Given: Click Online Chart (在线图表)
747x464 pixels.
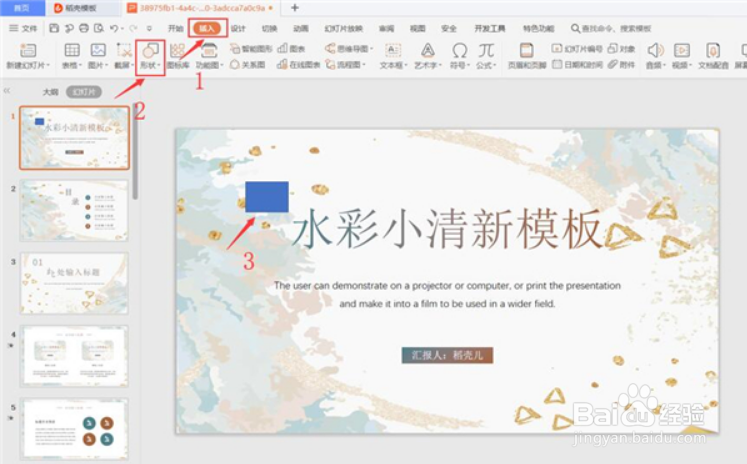Looking at the screenshot, I should 299,64.
